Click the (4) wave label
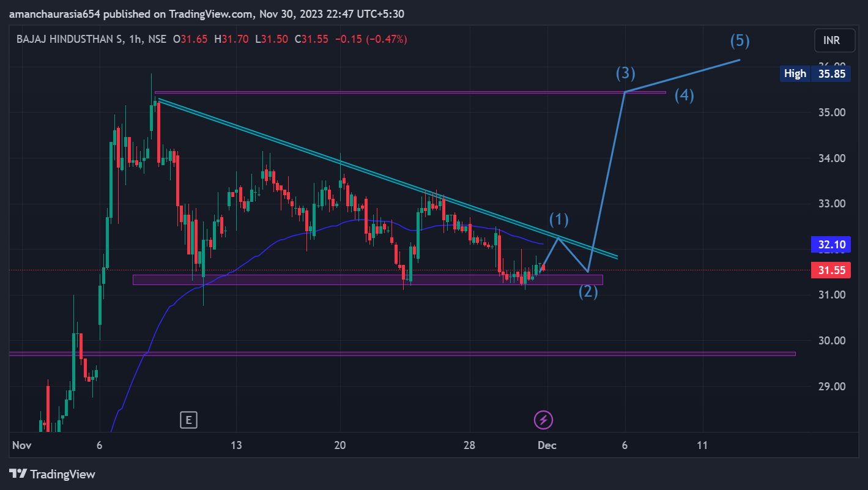Screen dimensions: 868x490 (684, 95)
